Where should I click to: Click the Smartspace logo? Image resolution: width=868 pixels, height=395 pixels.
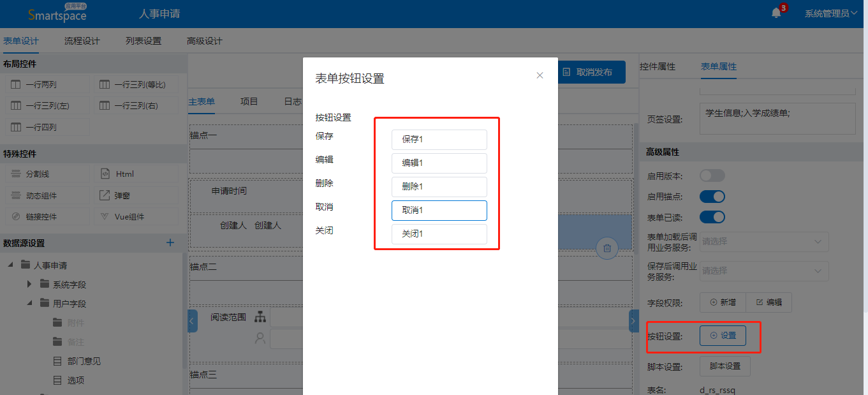pyautogui.click(x=57, y=13)
